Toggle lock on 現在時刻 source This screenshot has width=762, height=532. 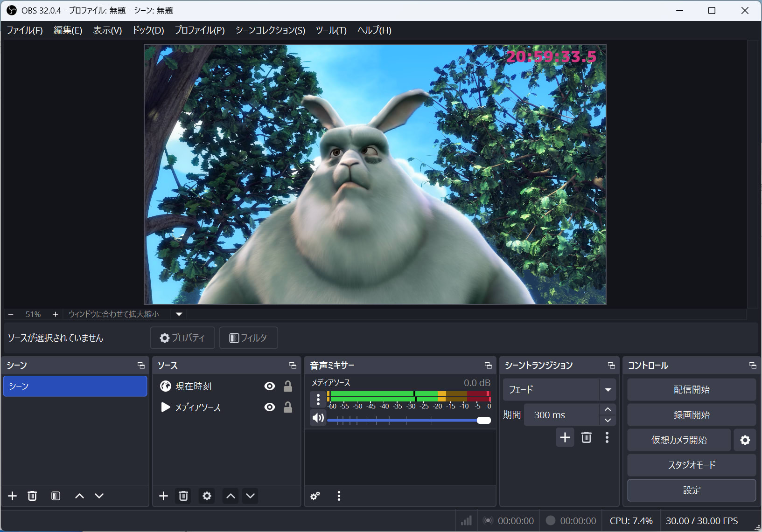288,386
